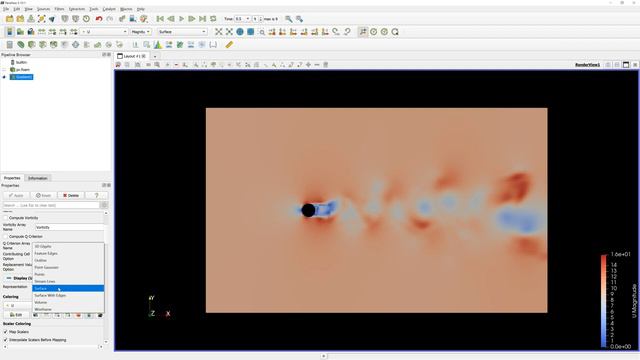Click the Clip filter icon

(x=31, y=45)
